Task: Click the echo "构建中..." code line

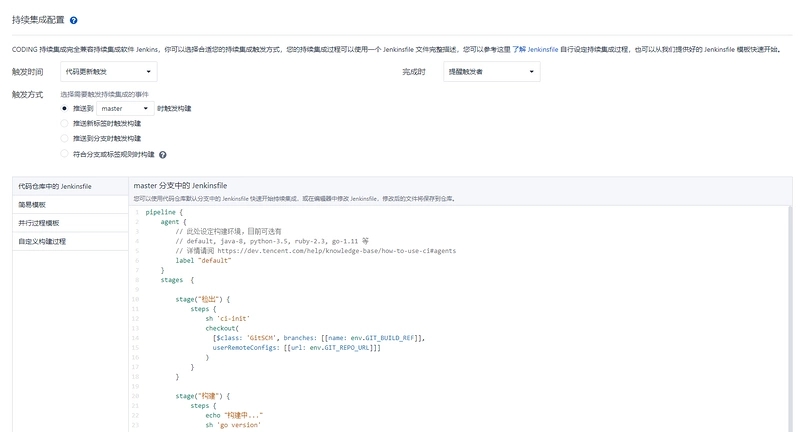Action: 235,415
